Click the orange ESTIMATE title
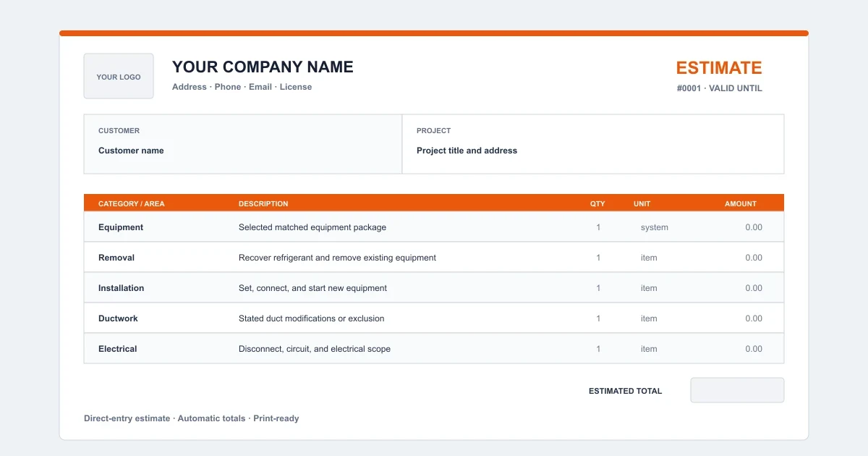 pyautogui.click(x=719, y=68)
